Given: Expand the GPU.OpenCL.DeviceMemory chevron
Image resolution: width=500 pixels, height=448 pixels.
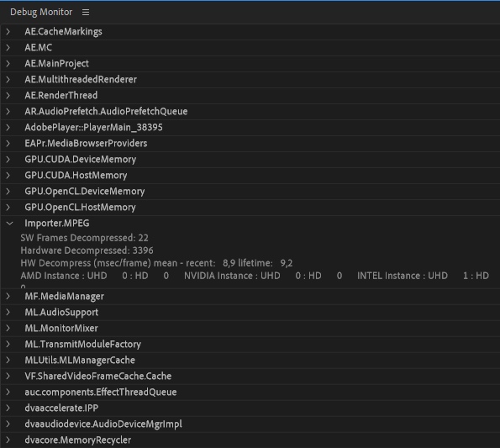Looking at the screenshot, I should pos(8,191).
